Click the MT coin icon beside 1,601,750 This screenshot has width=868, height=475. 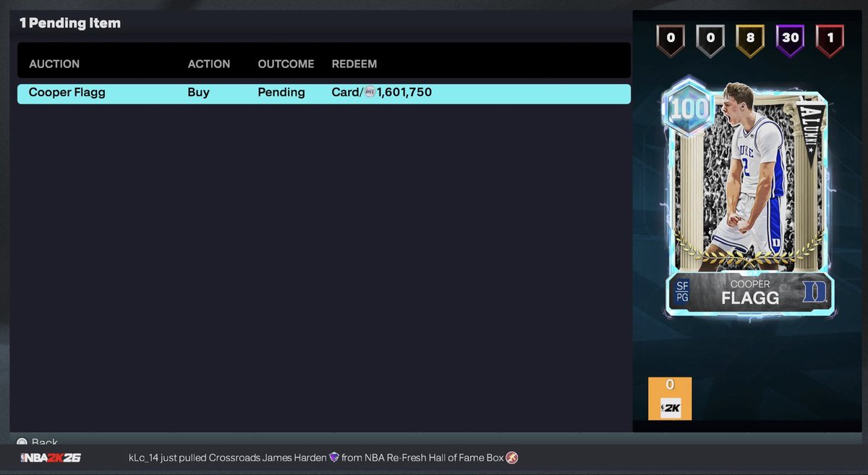coord(370,93)
